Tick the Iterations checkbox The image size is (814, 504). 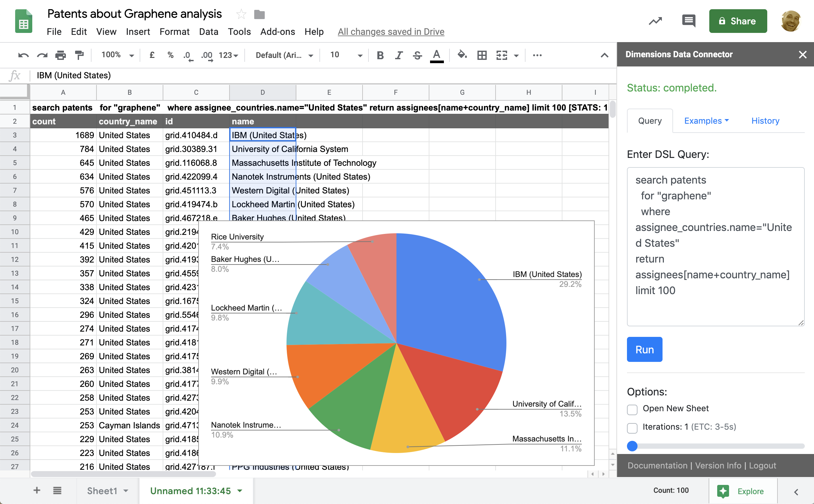[x=632, y=428]
